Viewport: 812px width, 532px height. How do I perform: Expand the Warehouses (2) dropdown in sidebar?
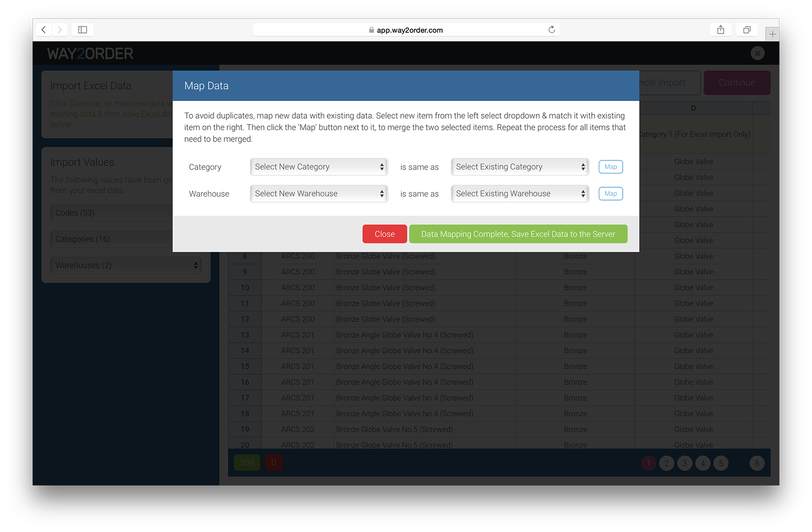point(126,265)
